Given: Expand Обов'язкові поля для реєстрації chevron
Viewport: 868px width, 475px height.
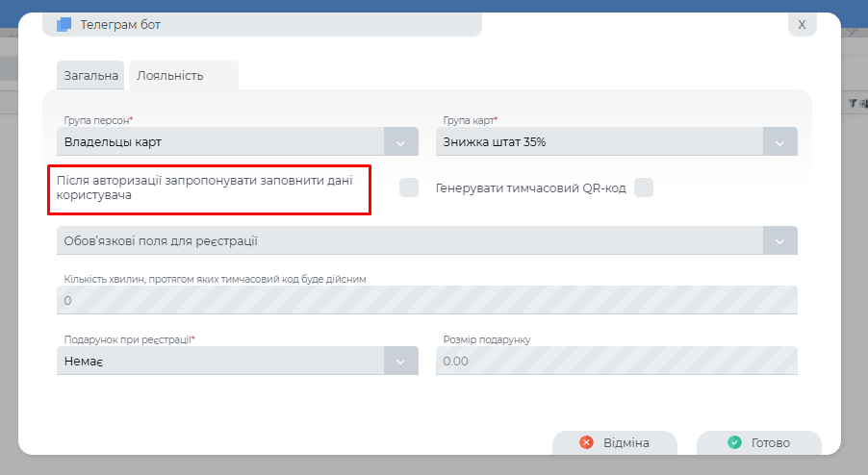Looking at the screenshot, I should [x=780, y=240].
